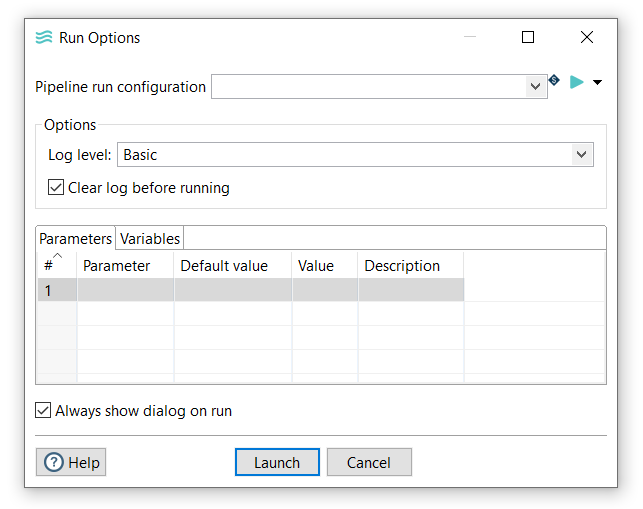
Task: Minimize the Run Options dialog
Action: click(x=470, y=37)
